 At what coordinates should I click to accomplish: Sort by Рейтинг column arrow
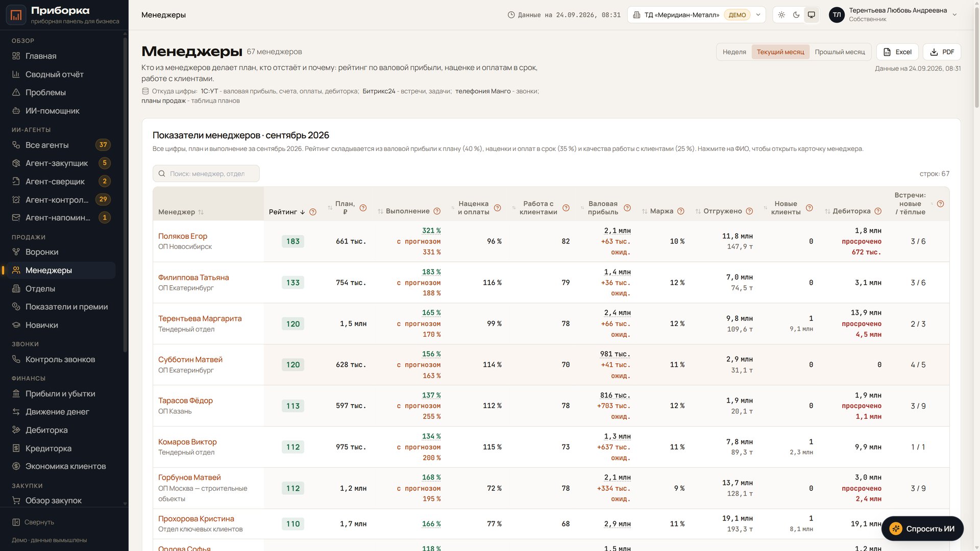click(x=302, y=212)
